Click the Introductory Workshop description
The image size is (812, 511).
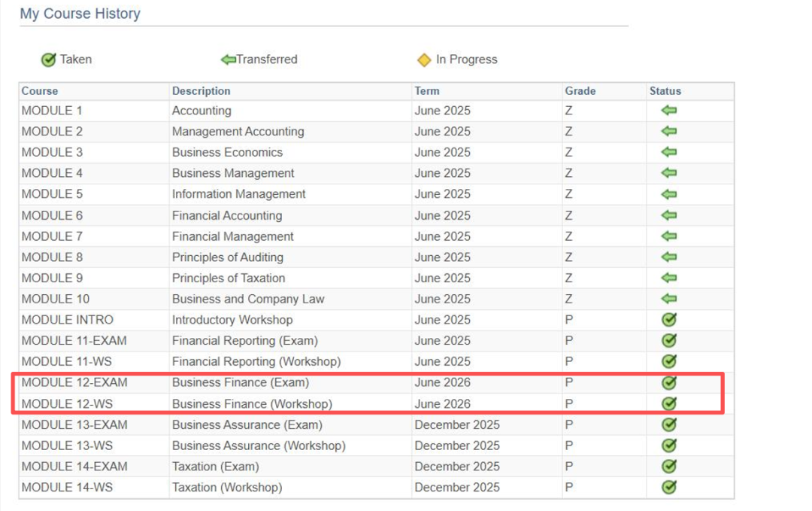[232, 320]
